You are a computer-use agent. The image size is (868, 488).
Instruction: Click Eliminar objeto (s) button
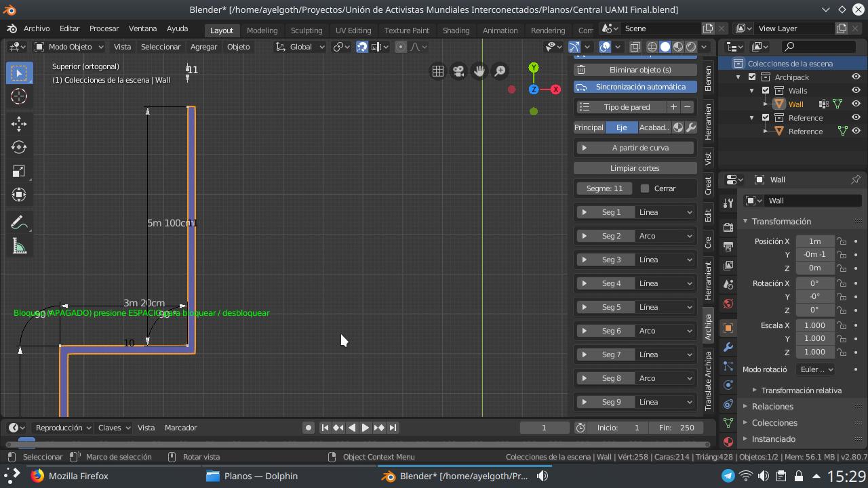(635, 70)
